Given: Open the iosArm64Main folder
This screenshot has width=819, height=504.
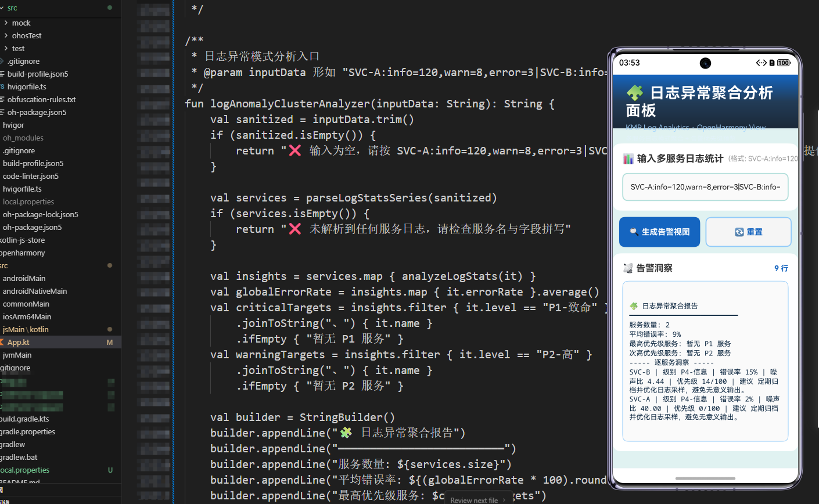Looking at the screenshot, I should click(x=27, y=316).
